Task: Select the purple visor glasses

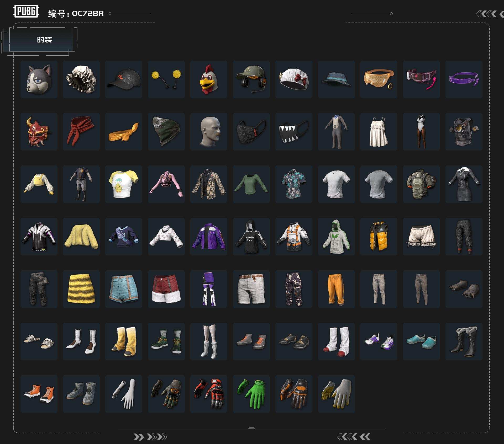Action: tap(464, 79)
